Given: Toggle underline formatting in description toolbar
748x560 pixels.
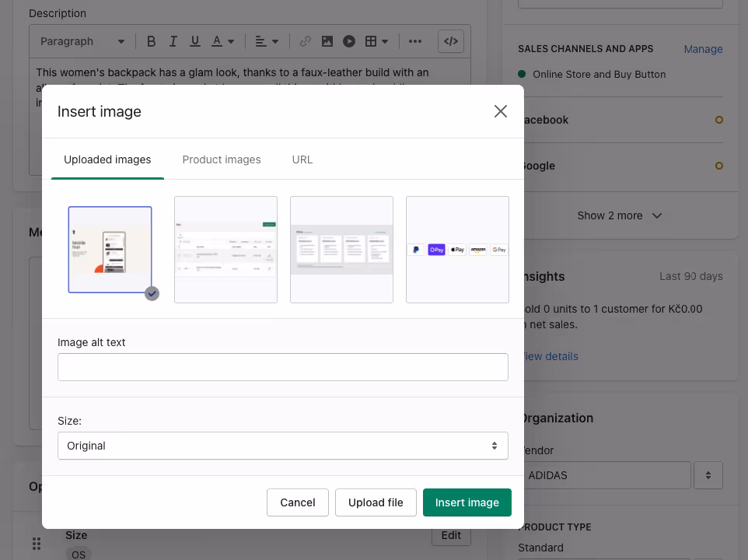Looking at the screenshot, I should (x=194, y=41).
